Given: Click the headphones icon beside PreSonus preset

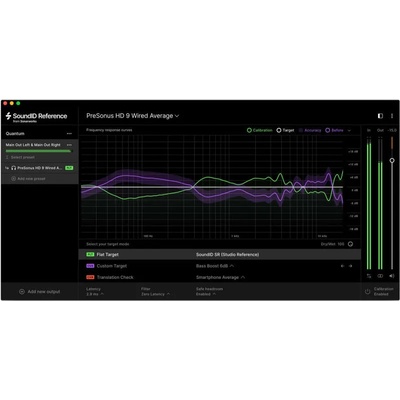Looking at the screenshot, I should (14, 168).
